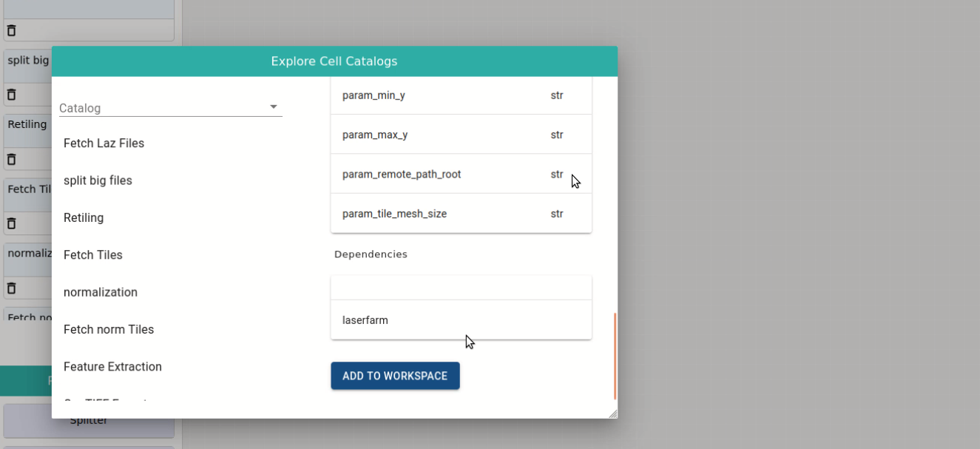Click trash icon under normalization cell
The image size is (980, 449).
click(11, 288)
